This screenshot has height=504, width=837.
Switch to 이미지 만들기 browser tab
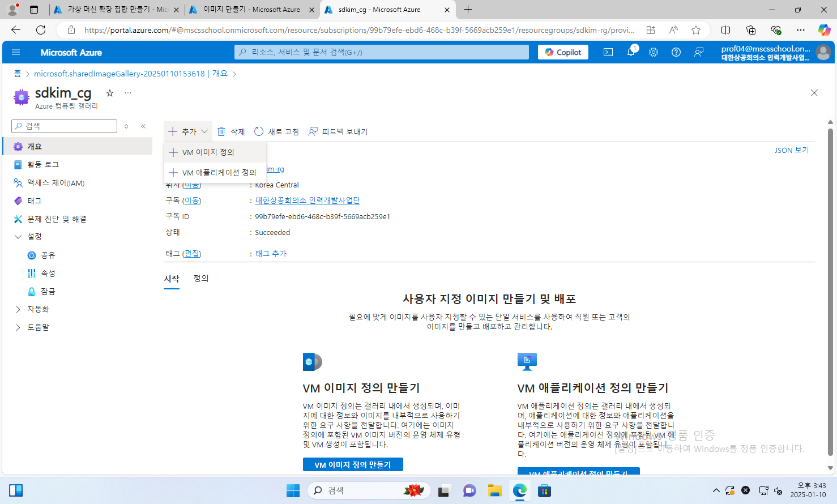[251, 10]
